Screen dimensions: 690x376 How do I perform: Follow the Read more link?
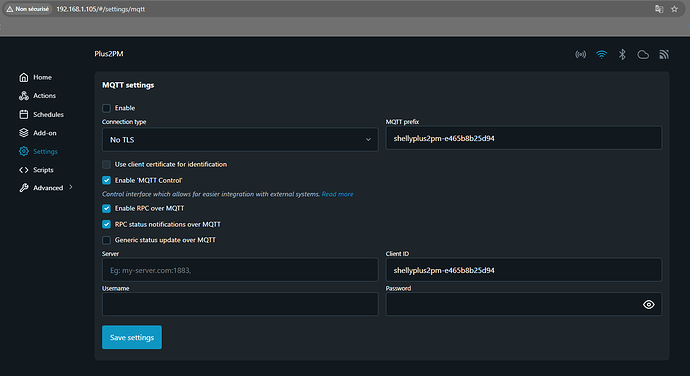pyautogui.click(x=337, y=194)
